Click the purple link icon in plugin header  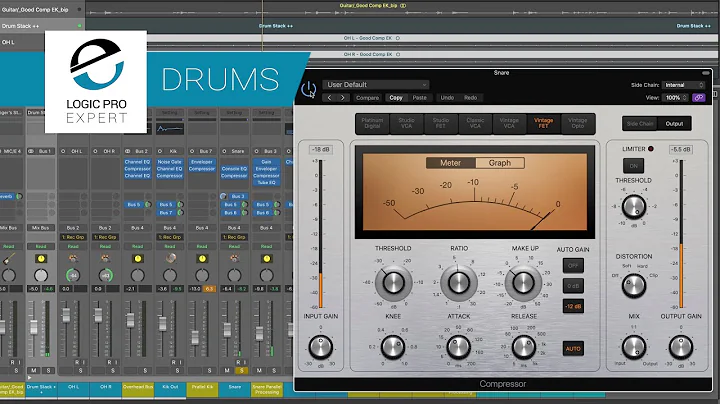[698, 97]
